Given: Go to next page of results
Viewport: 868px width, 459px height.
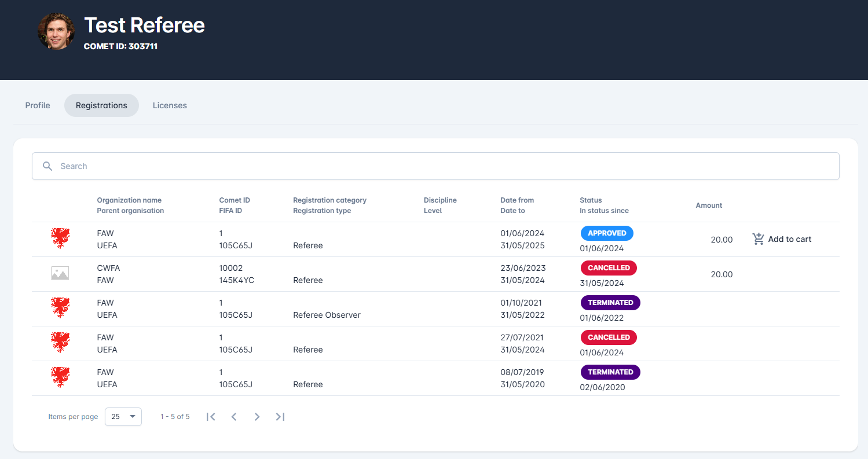Looking at the screenshot, I should tap(257, 417).
